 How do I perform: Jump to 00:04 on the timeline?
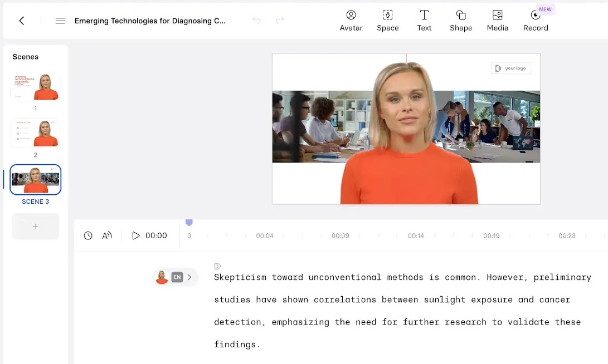click(x=265, y=236)
